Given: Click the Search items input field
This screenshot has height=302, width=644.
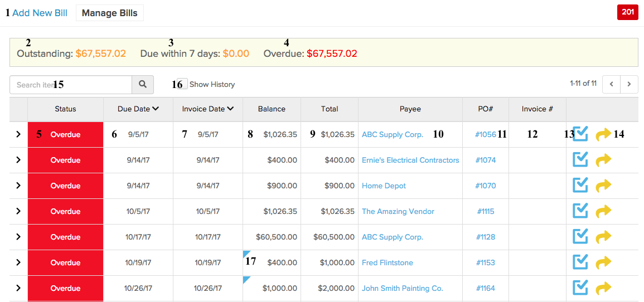Looking at the screenshot, I should 71,85.
